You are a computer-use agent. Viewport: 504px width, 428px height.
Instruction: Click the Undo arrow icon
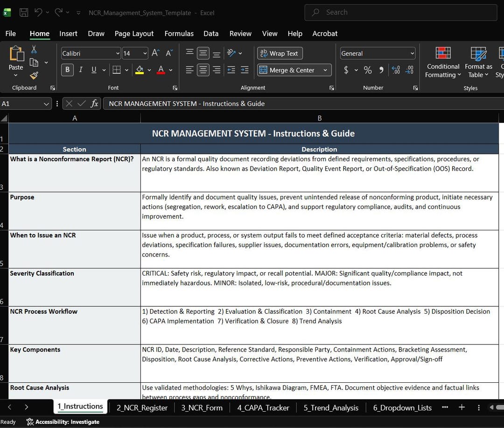click(38, 13)
